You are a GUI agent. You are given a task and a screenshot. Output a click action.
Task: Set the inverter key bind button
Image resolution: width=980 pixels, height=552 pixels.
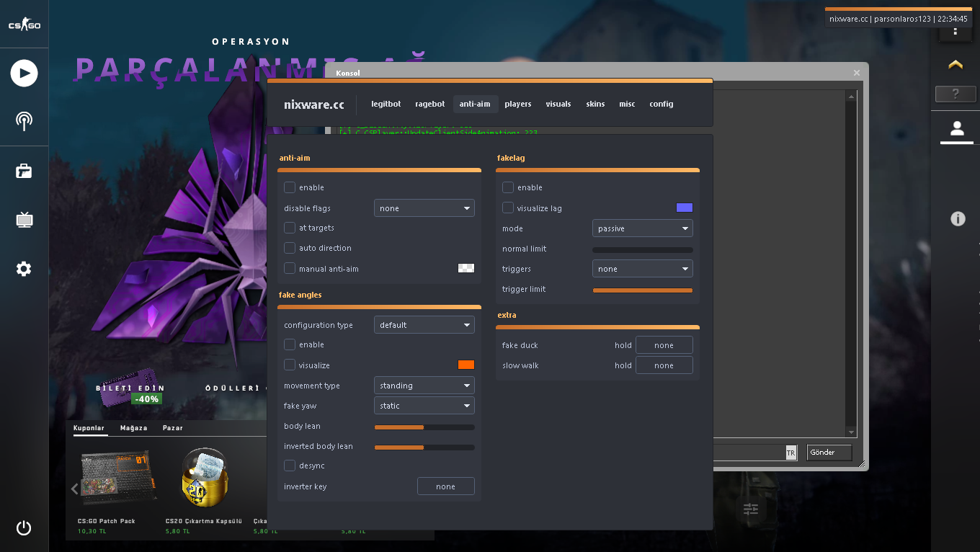446,486
